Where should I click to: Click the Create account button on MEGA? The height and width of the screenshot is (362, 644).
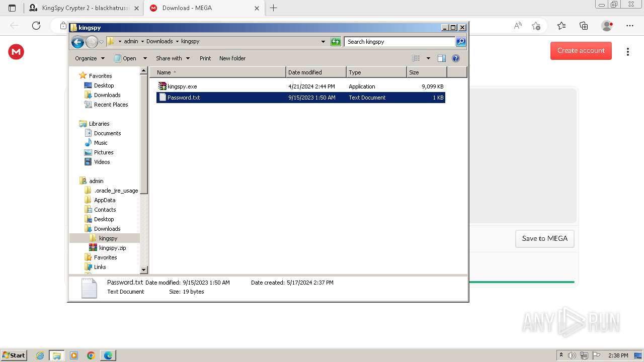pyautogui.click(x=581, y=51)
